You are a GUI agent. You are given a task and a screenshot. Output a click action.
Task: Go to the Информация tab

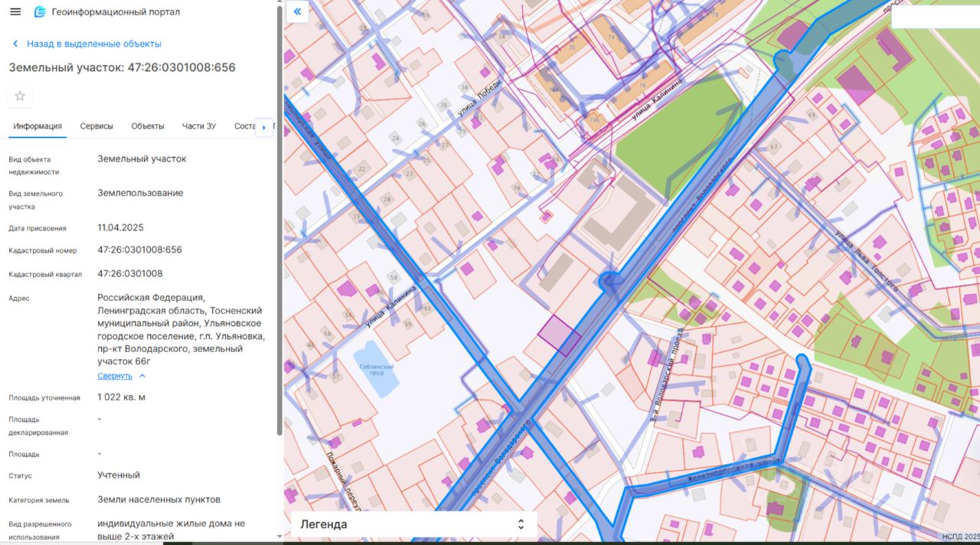click(x=38, y=126)
